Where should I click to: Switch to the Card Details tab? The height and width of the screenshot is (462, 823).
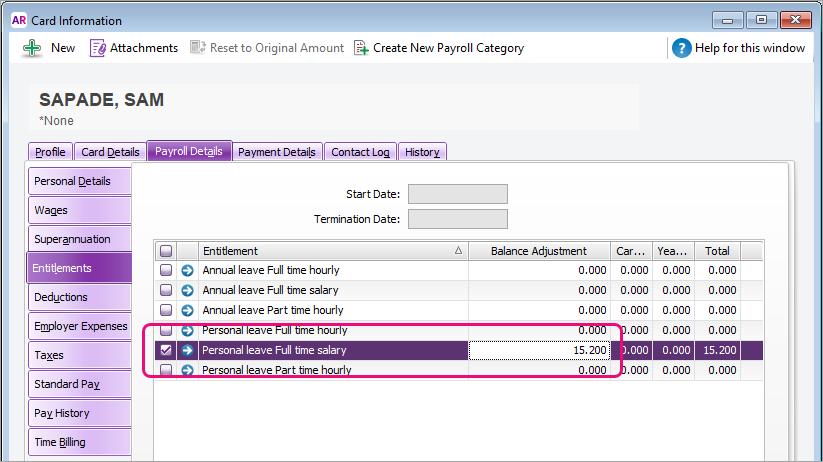pyautogui.click(x=110, y=152)
